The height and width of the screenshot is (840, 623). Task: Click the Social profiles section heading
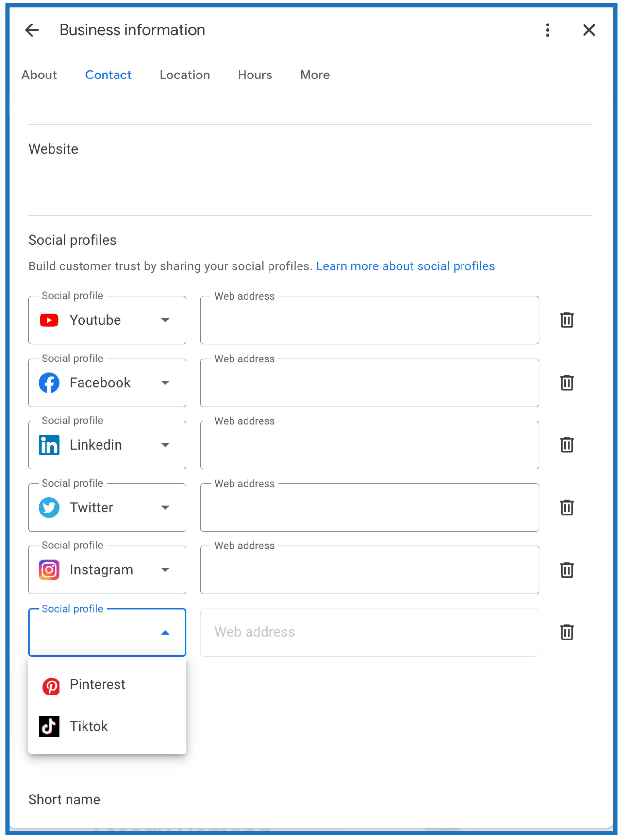click(72, 240)
